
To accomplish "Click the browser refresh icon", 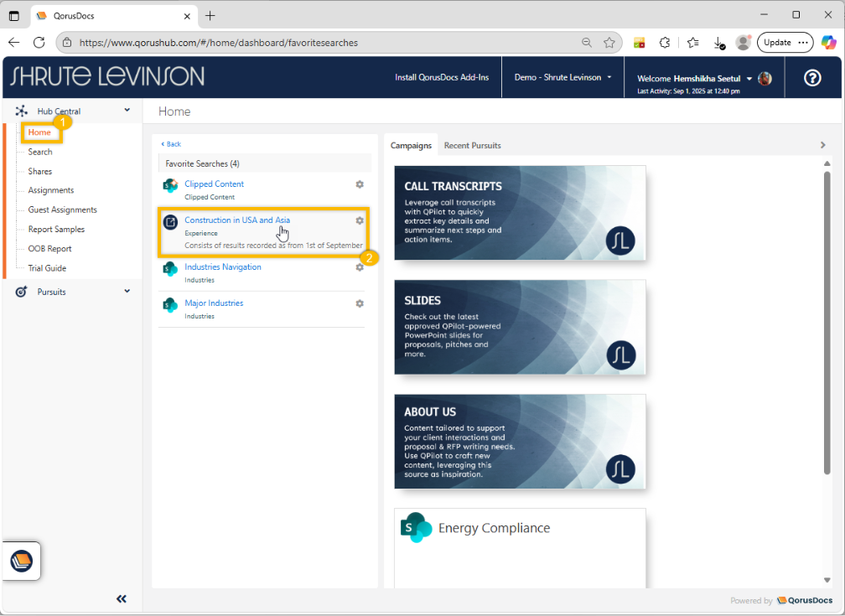I will click(39, 43).
